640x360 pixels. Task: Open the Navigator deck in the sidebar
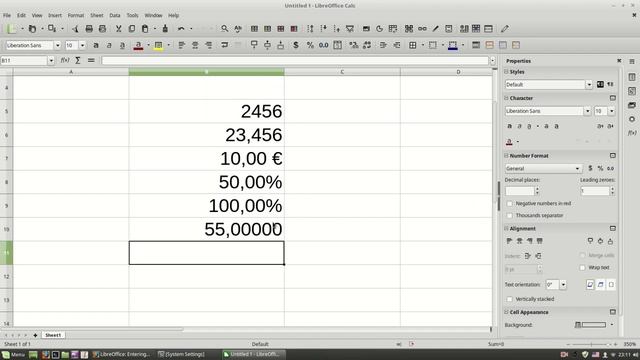point(632,119)
